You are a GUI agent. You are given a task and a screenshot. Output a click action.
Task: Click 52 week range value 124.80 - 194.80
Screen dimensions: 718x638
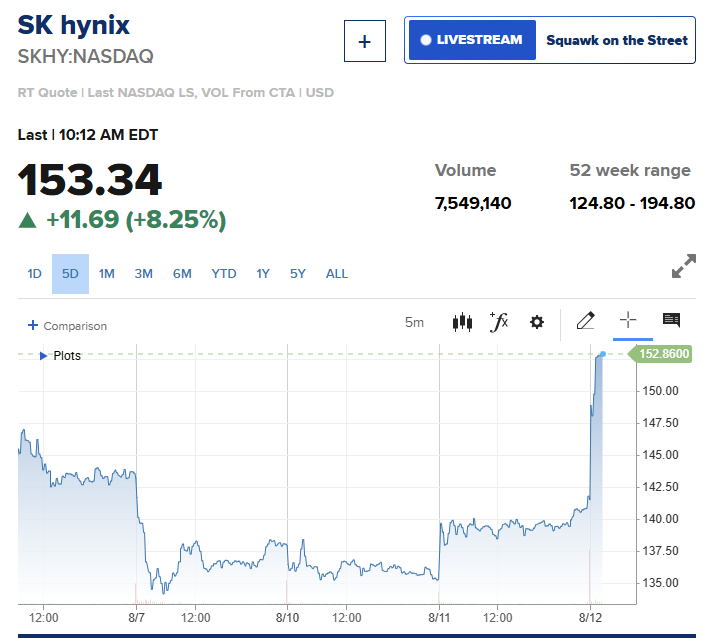[x=632, y=203]
